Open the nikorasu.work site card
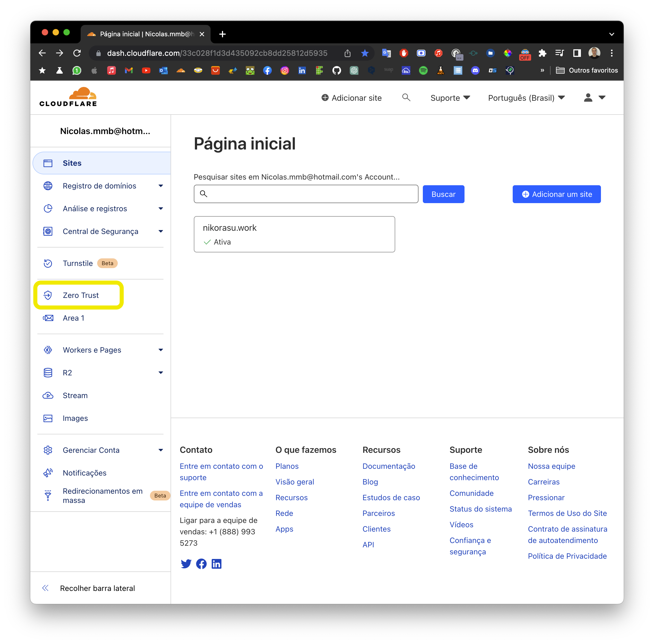The image size is (654, 644). (294, 234)
